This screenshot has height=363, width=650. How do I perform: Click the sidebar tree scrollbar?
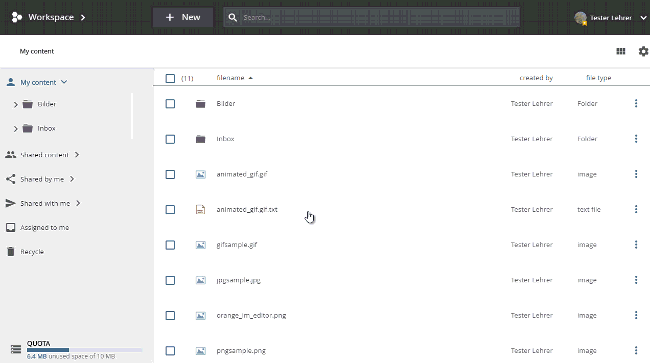pos(132,116)
